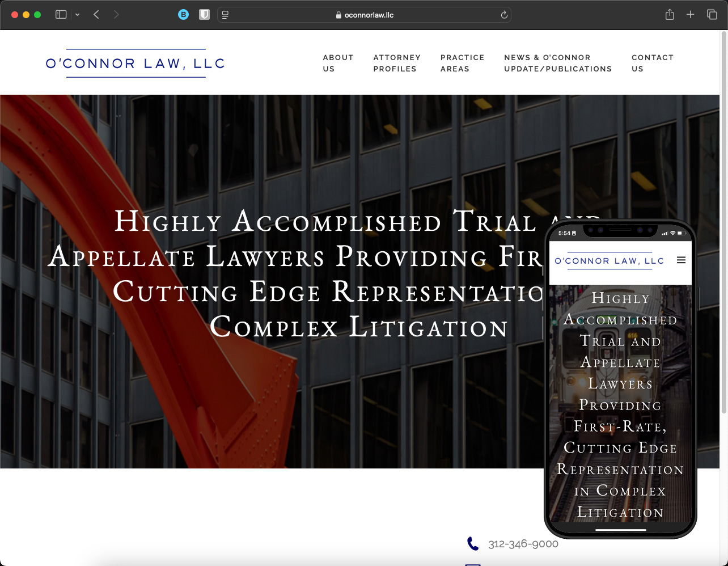Open the Bitwarden shield extension
Screen dimensions: 728x566
(x=204, y=15)
